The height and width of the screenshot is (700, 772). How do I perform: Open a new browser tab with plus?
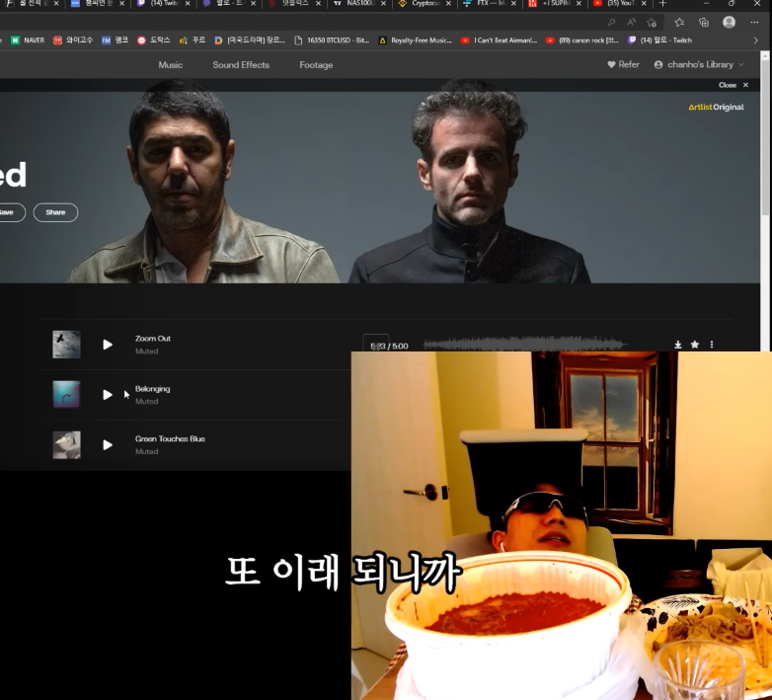(662, 3)
